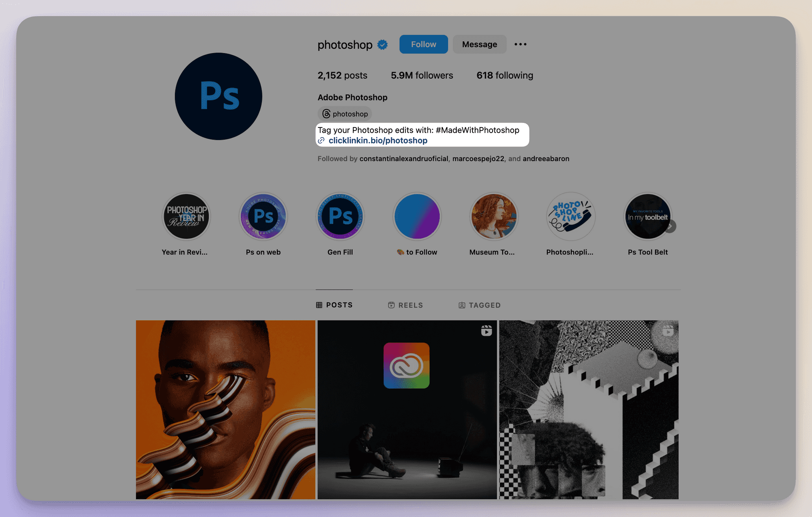This screenshot has height=517, width=812.
Task: View the 2,152 posts count
Action: coord(342,75)
